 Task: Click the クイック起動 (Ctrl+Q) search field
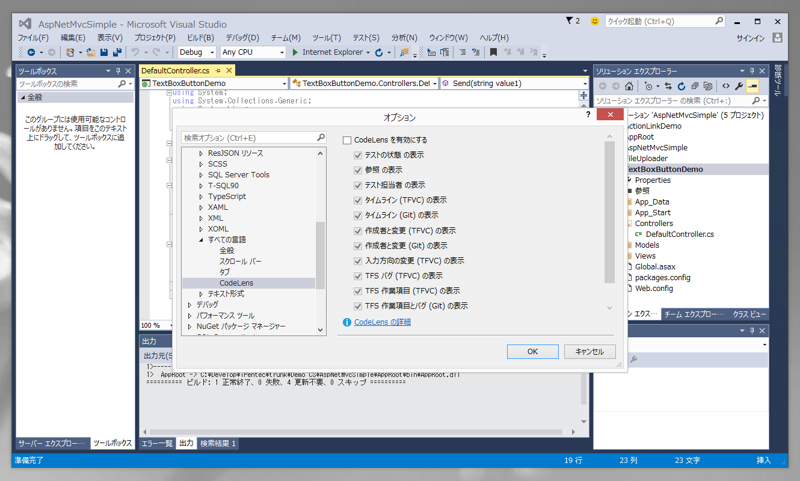coord(665,21)
